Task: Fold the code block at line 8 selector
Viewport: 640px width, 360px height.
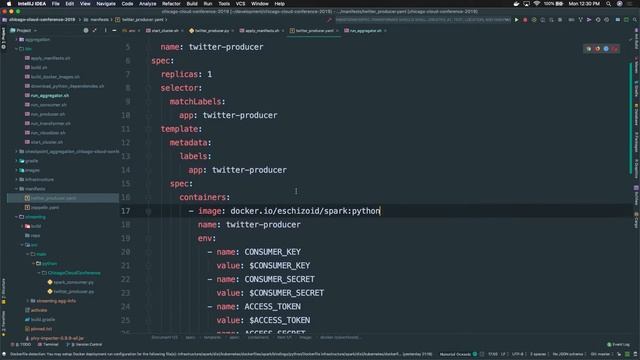Action: [x=149, y=88]
